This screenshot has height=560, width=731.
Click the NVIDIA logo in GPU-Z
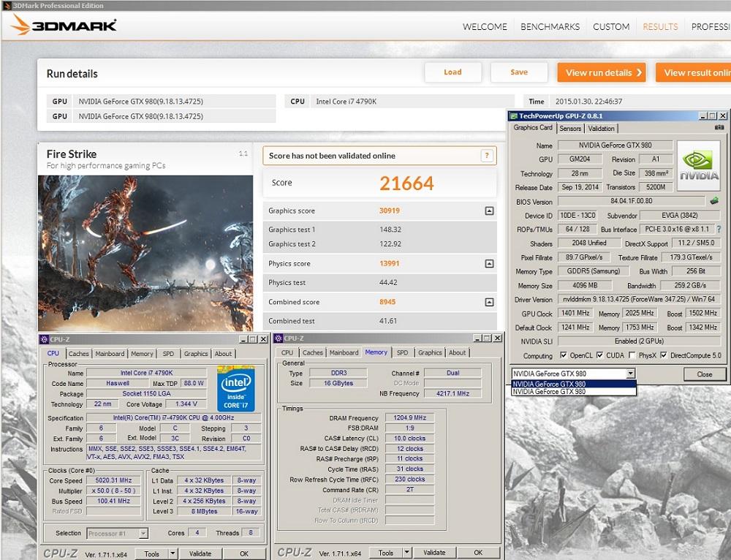(x=698, y=166)
